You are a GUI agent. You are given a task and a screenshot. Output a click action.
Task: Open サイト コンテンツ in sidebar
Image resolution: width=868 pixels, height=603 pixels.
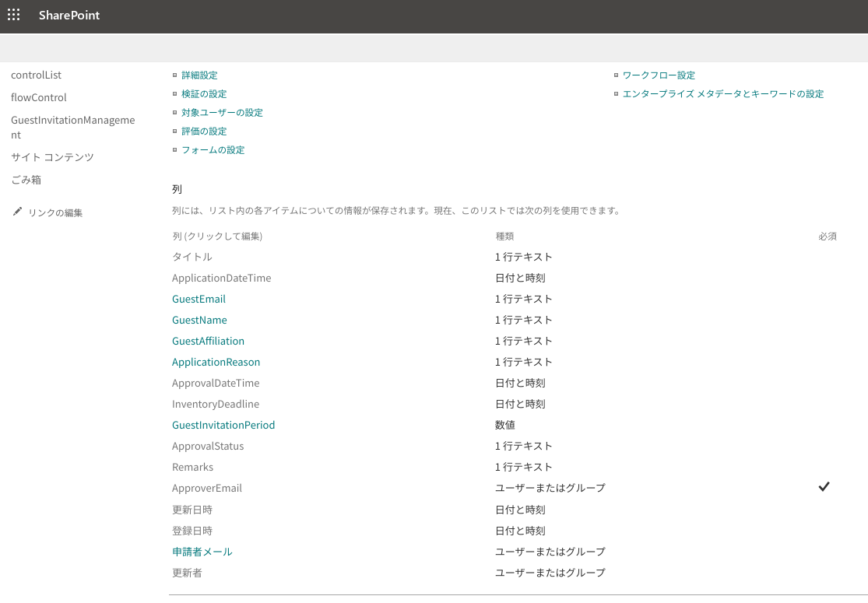(52, 157)
